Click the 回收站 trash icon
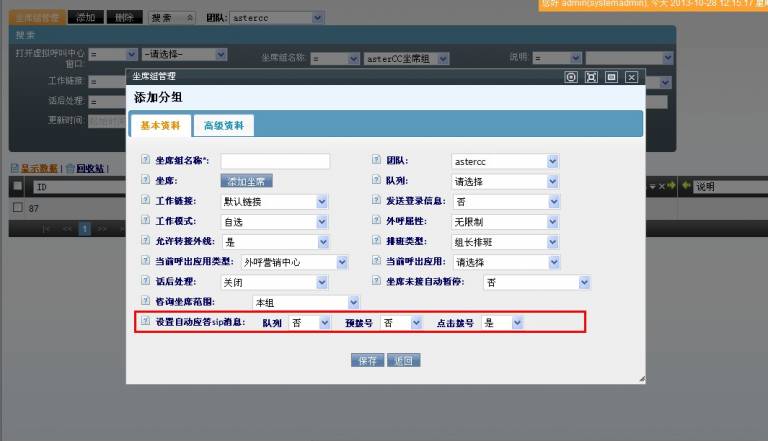Image resolution: width=768 pixels, height=441 pixels. pyautogui.click(x=70, y=168)
